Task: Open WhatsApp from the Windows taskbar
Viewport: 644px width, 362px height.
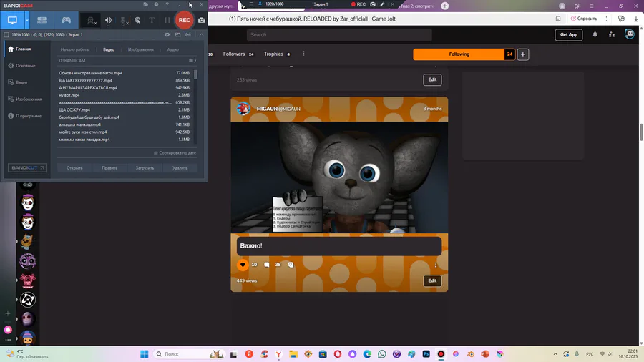Action: coord(382,354)
